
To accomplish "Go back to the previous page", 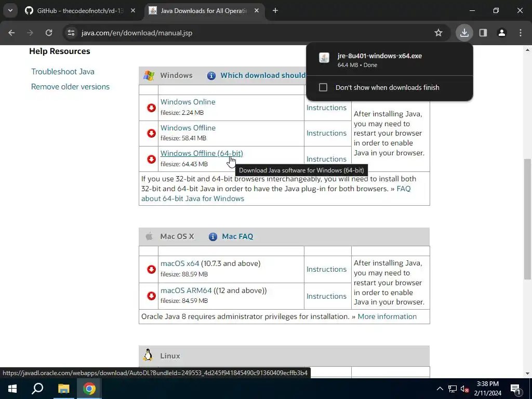I will 11,33.
